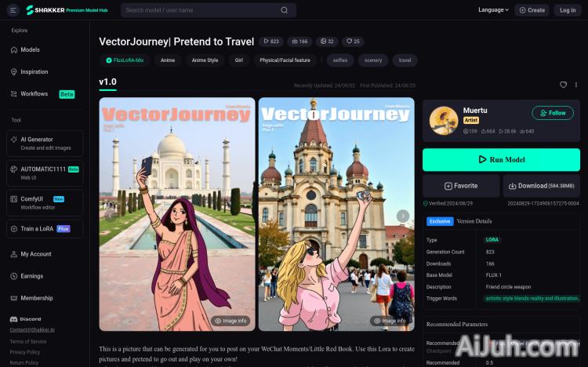The width and height of the screenshot is (588, 367).
Task: Click the Earnings icon
Action: click(14, 276)
